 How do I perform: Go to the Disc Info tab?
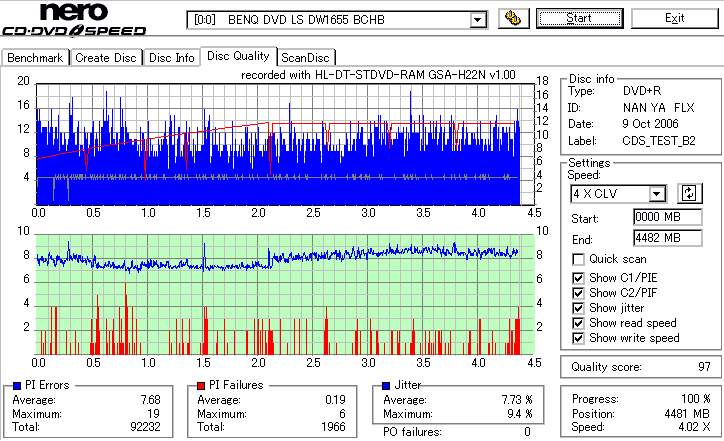click(x=172, y=58)
